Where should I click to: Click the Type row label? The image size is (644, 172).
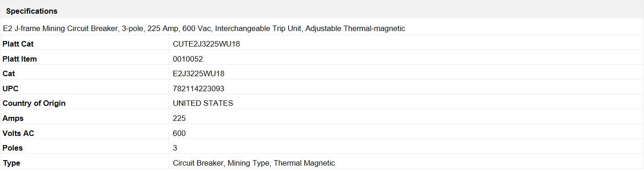click(x=11, y=163)
